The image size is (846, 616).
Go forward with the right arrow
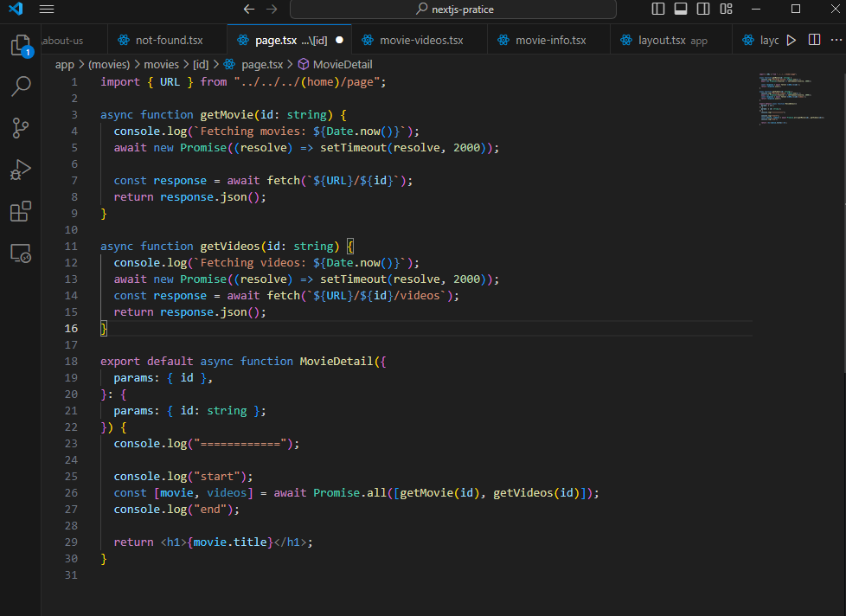tap(272, 10)
